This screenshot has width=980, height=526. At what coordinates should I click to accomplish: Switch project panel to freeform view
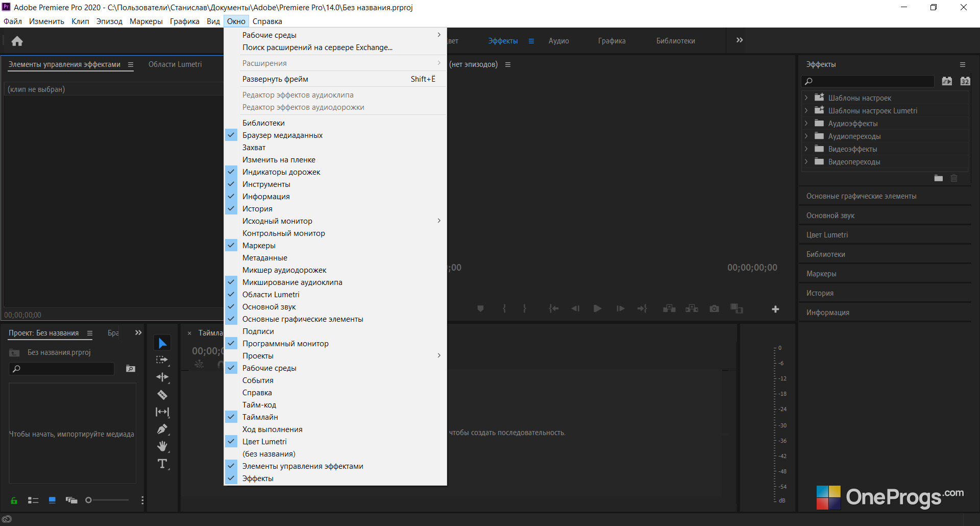pos(71,500)
